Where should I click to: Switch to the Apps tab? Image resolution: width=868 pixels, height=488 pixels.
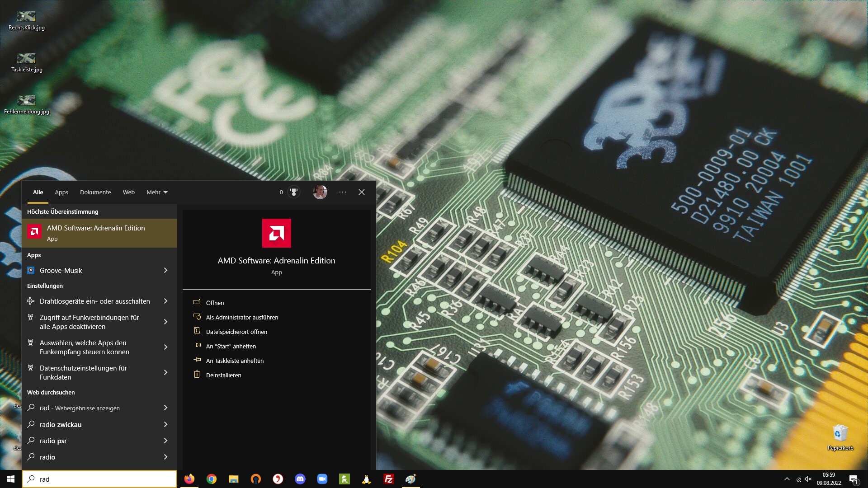pyautogui.click(x=61, y=192)
